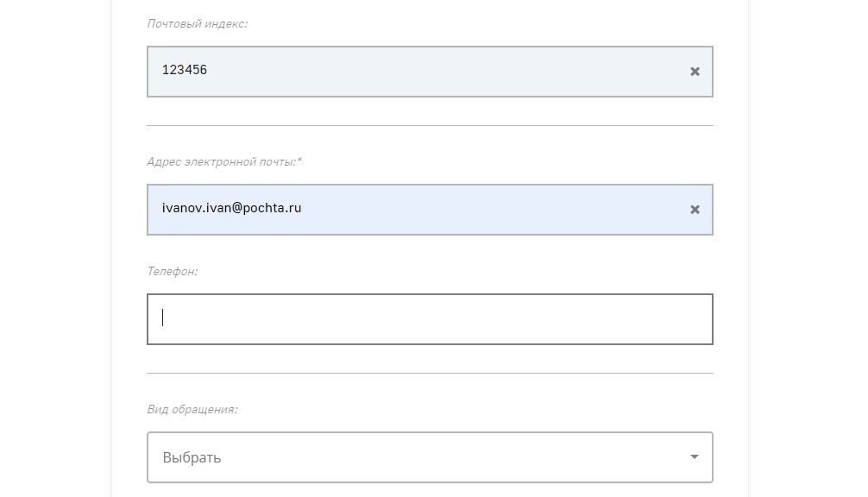
Task: Open the Вид обращения dropdown Выбрать
Action: (430, 457)
